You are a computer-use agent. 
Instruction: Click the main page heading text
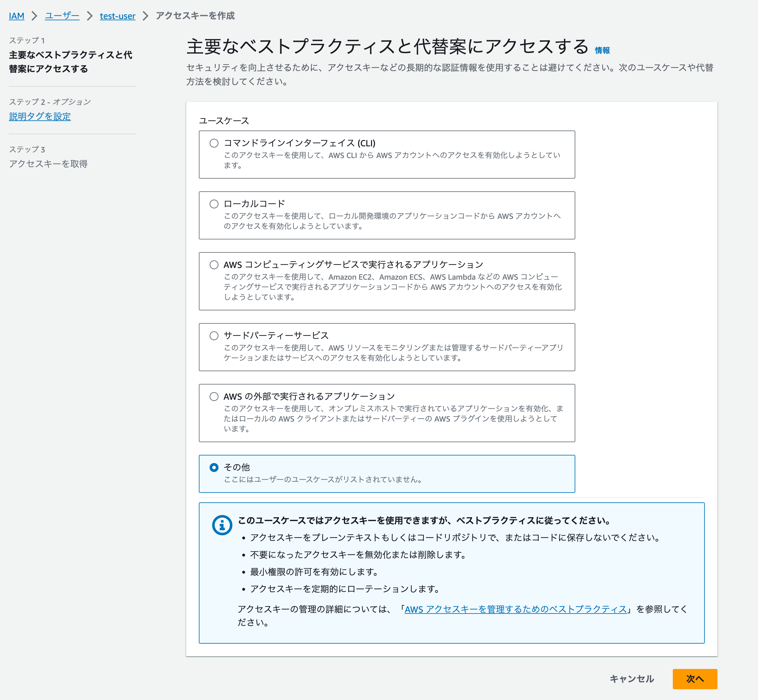pos(387,46)
